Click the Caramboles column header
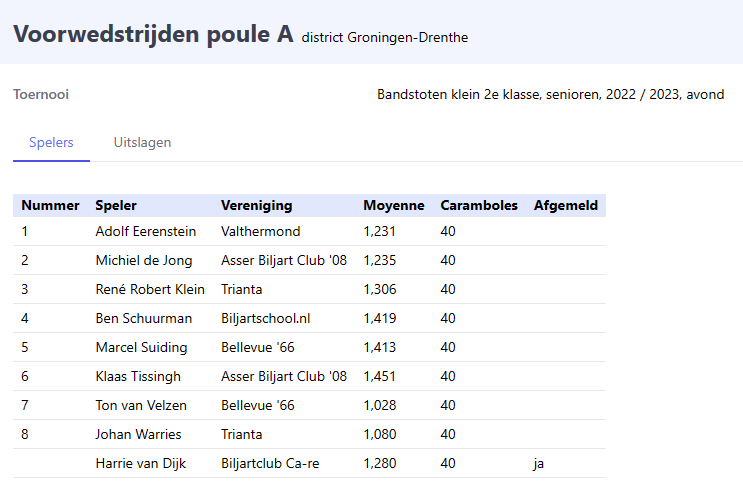 (x=479, y=205)
